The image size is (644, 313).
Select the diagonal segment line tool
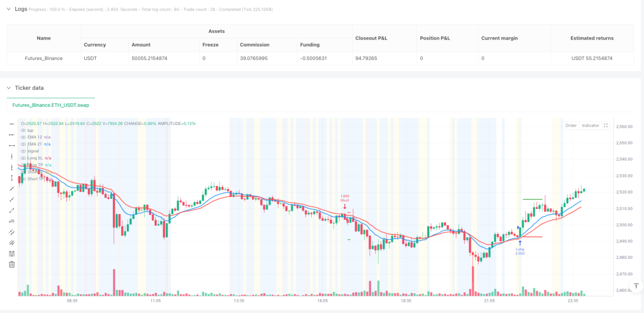point(12,210)
